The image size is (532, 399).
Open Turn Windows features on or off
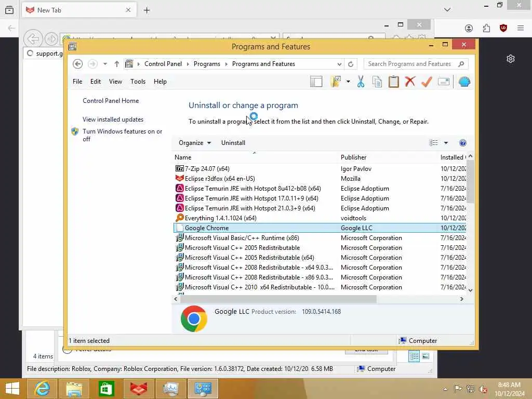(x=122, y=135)
